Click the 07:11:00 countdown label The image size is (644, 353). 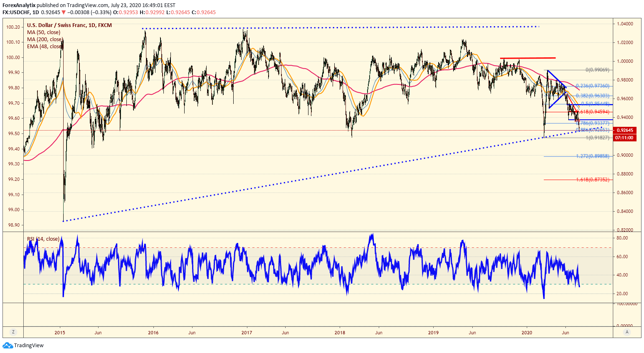(x=625, y=138)
